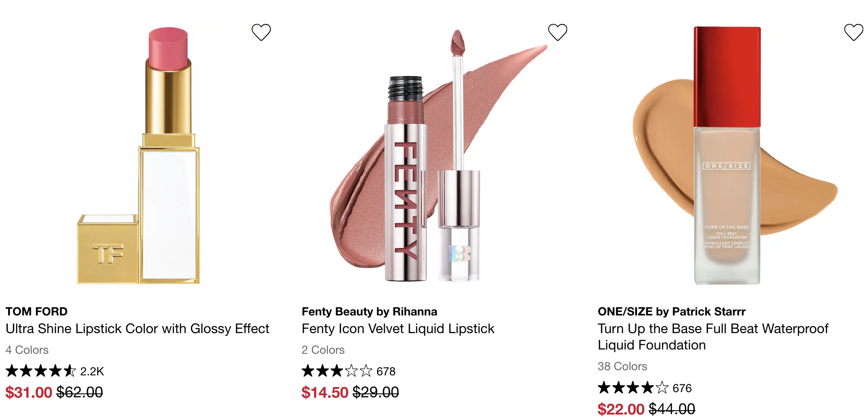The width and height of the screenshot is (868, 418).
Task: See 38 Colors of ONE/SIZE foundation
Action: 622,366
